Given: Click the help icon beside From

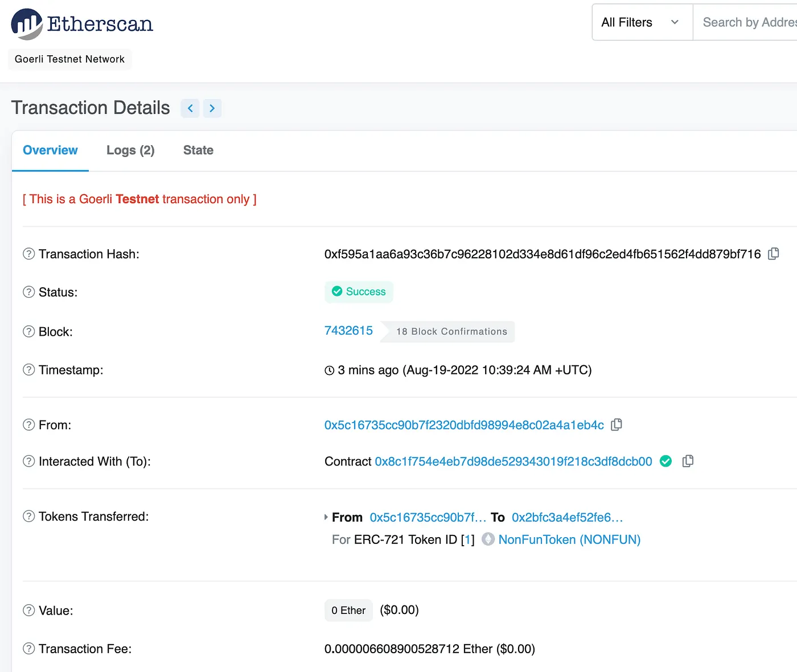Looking at the screenshot, I should coord(28,424).
